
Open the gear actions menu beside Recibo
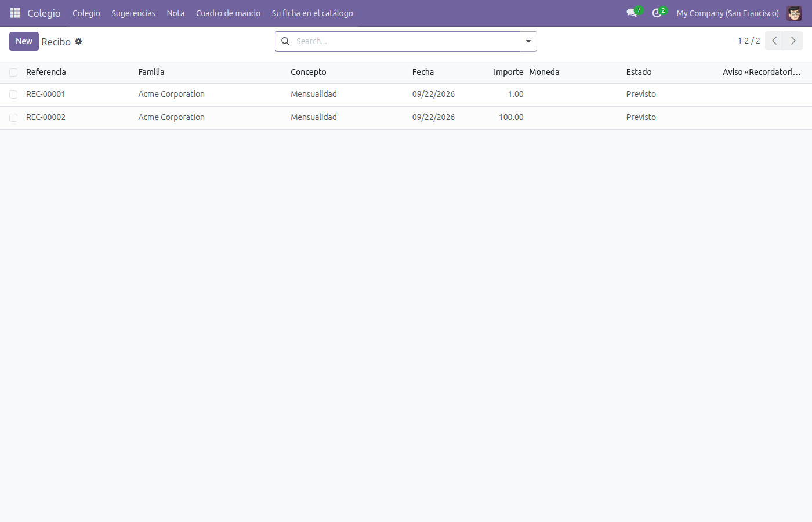pos(78,41)
